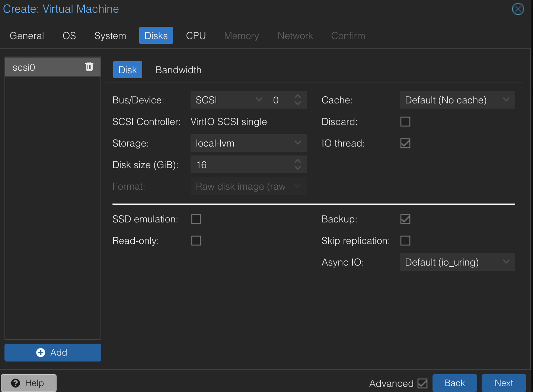
Task: Switch to the CPU tab
Action: pyautogui.click(x=196, y=35)
